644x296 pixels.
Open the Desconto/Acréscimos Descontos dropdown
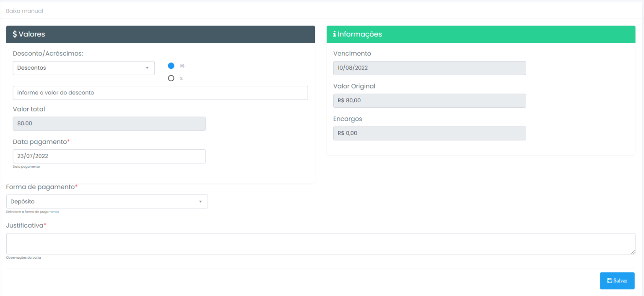(83, 68)
